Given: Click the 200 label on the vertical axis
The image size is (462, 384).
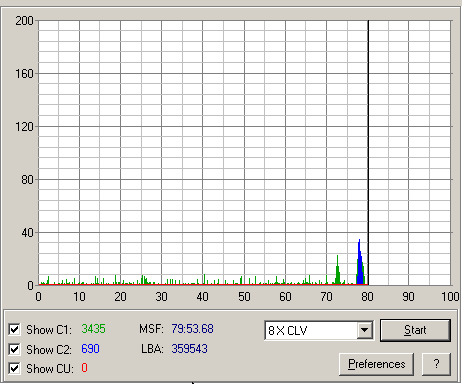Looking at the screenshot, I should [x=24, y=21].
